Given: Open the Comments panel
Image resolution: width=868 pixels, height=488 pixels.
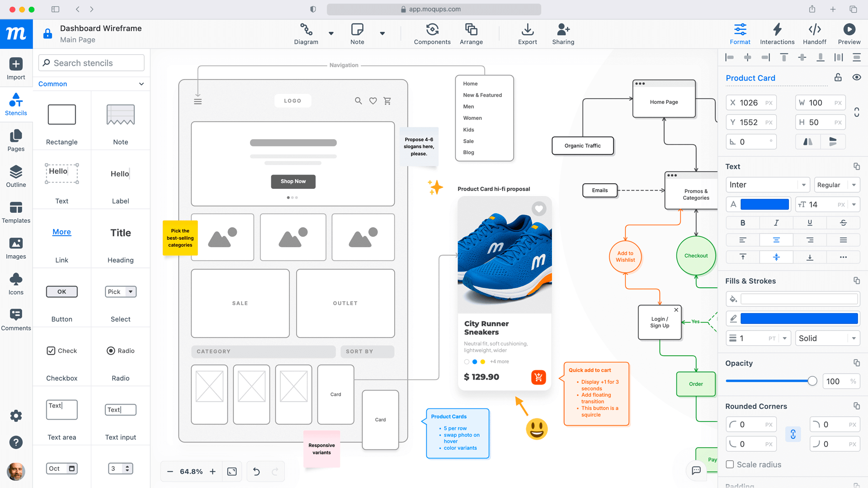Looking at the screenshot, I should point(16,319).
